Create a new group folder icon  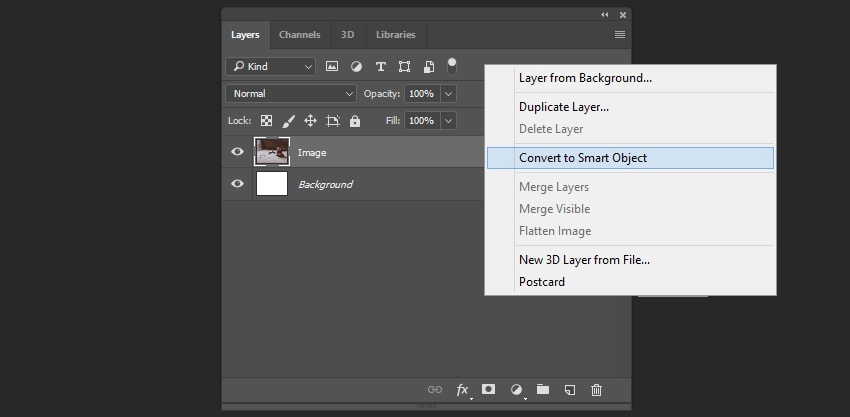(543, 390)
